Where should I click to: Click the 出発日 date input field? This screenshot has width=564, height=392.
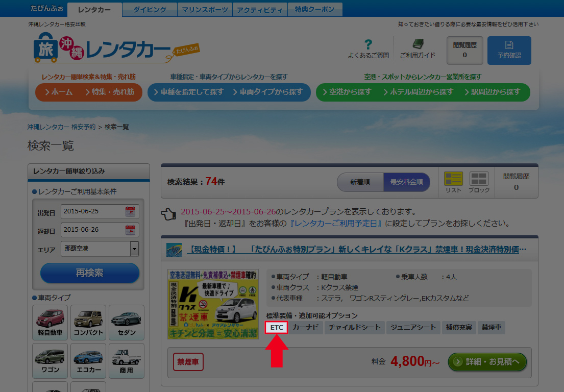(x=100, y=211)
